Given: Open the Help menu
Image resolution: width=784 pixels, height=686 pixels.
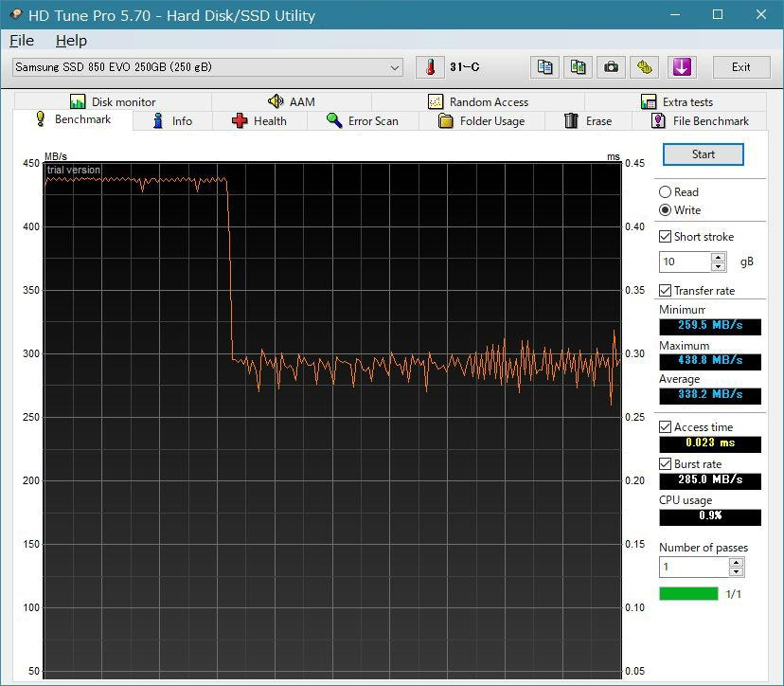Looking at the screenshot, I should [71, 40].
